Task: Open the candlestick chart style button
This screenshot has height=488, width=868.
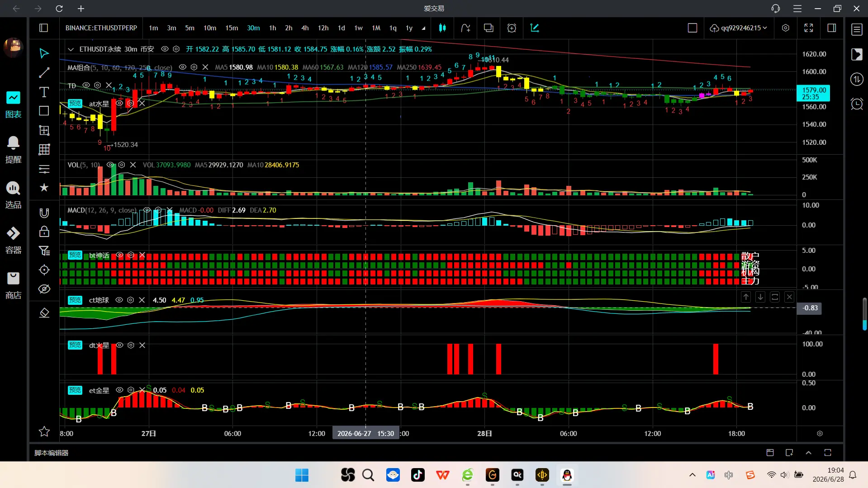Action: pyautogui.click(x=442, y=28)
